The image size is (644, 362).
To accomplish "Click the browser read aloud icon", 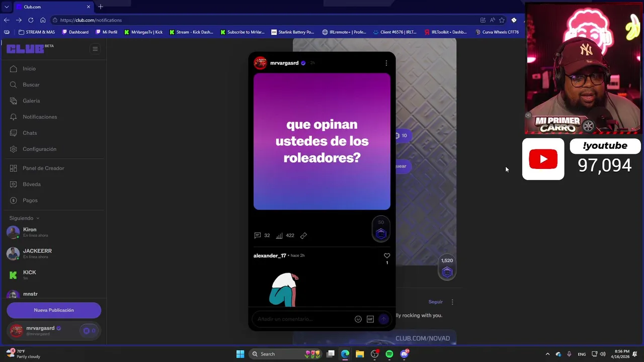I will (492, 20).
